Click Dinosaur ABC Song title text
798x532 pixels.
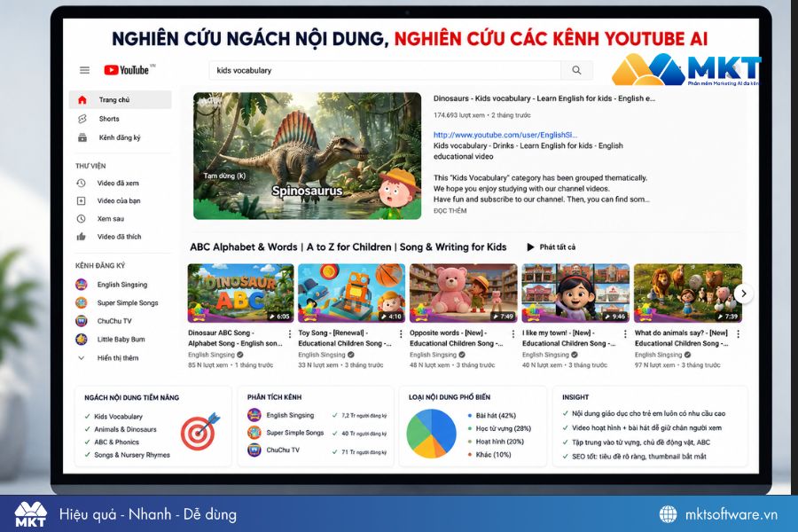pyautogui.click(x=235, y=338)
